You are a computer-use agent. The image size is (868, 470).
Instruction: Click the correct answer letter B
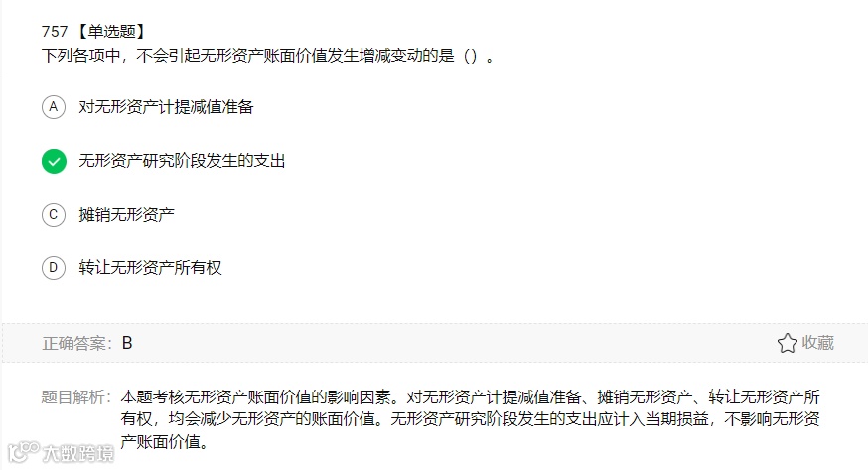(127, 343)
